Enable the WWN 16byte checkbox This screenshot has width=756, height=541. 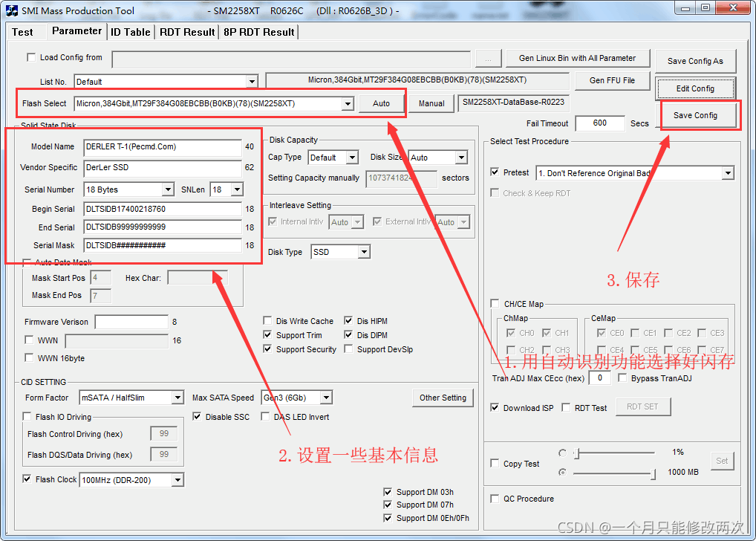(x=29, y=358)
